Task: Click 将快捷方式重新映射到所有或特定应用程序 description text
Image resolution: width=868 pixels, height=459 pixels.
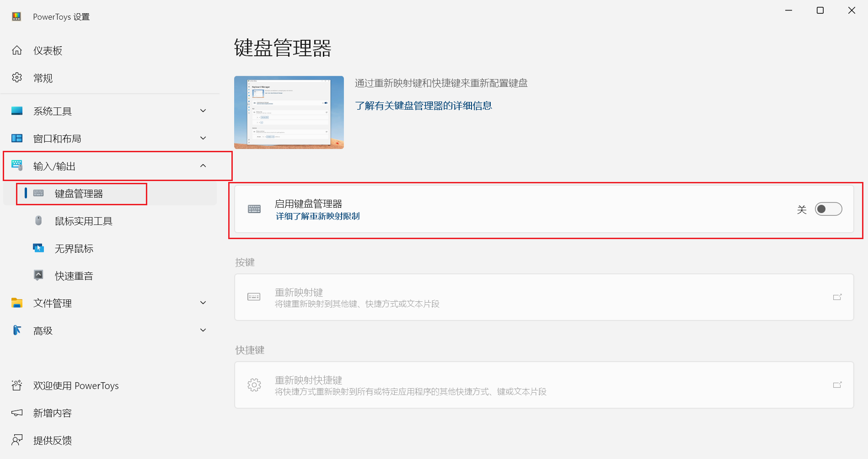Action: (411, 392)
